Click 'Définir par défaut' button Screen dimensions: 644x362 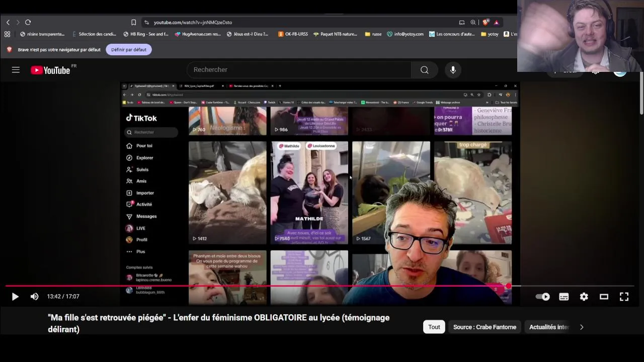129,50
